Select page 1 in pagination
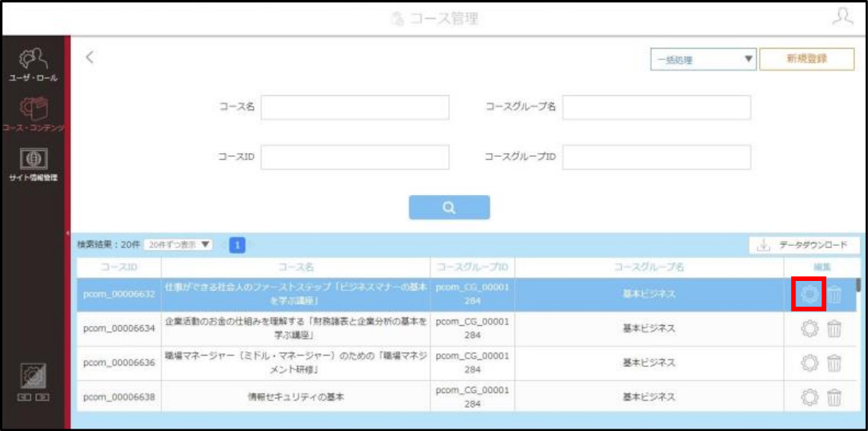Screen dimensions: 868x431 237,244
